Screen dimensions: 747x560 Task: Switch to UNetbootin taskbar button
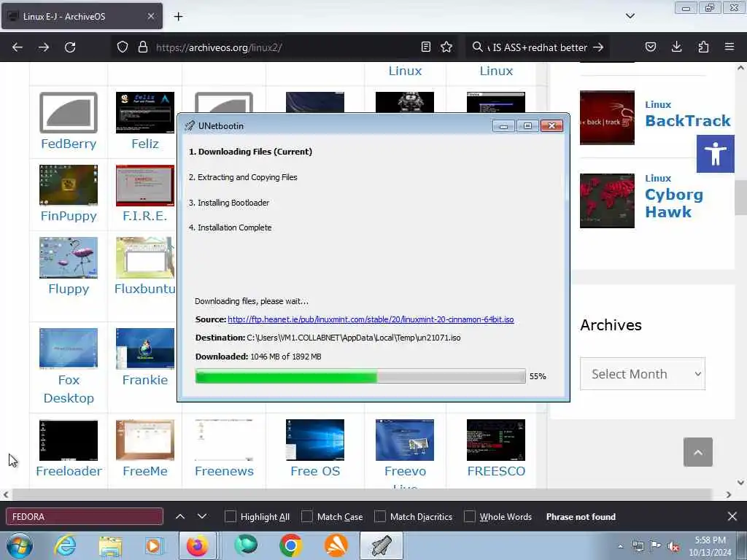click(x=381, y=545)
